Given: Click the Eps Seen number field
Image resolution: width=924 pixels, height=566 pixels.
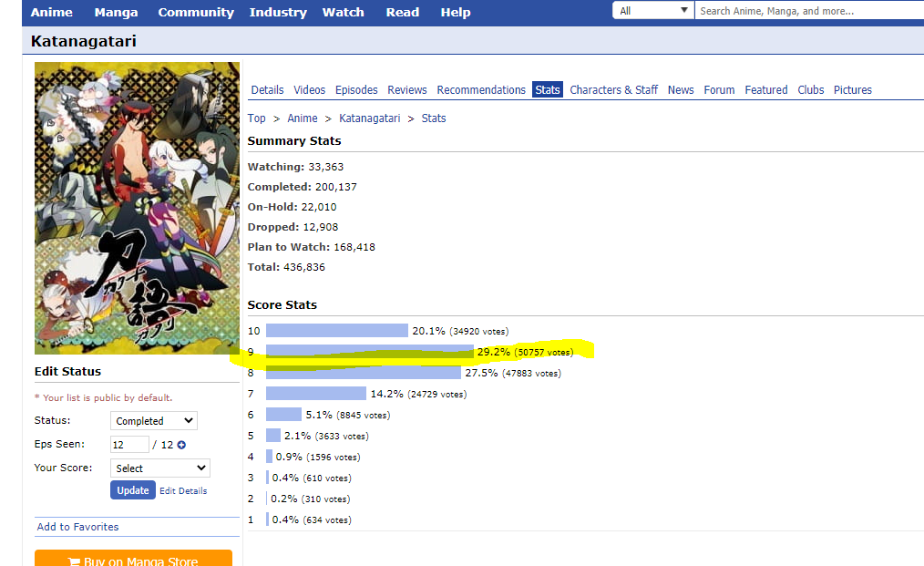Looking at the screenshot, I should [x=129, y=445].
